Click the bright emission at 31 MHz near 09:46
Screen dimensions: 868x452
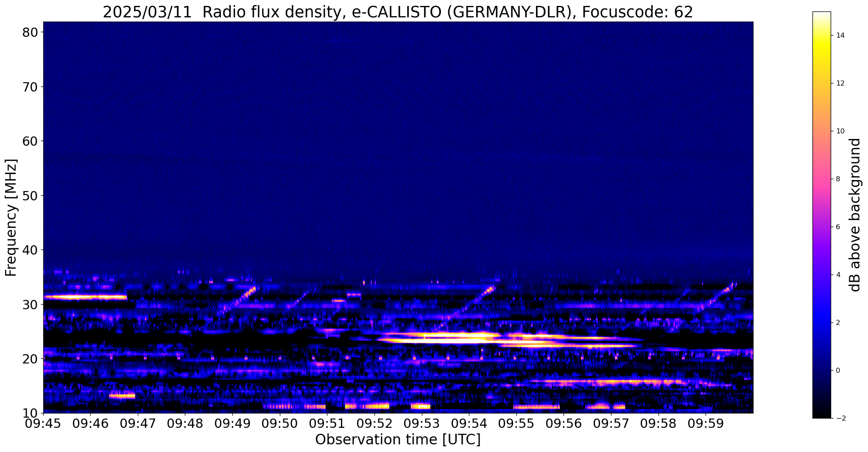[85, 297]
